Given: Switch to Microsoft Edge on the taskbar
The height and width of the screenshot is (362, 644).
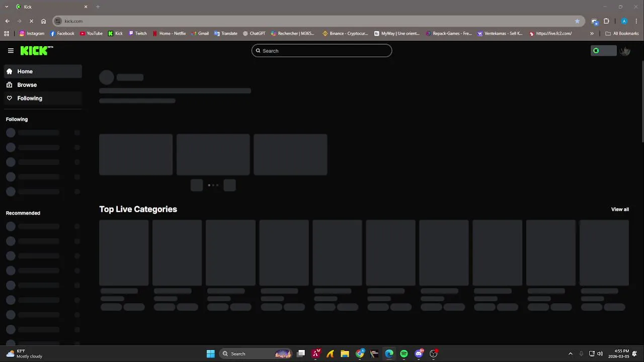Looking at the screenshot, I should click(389, 354).
